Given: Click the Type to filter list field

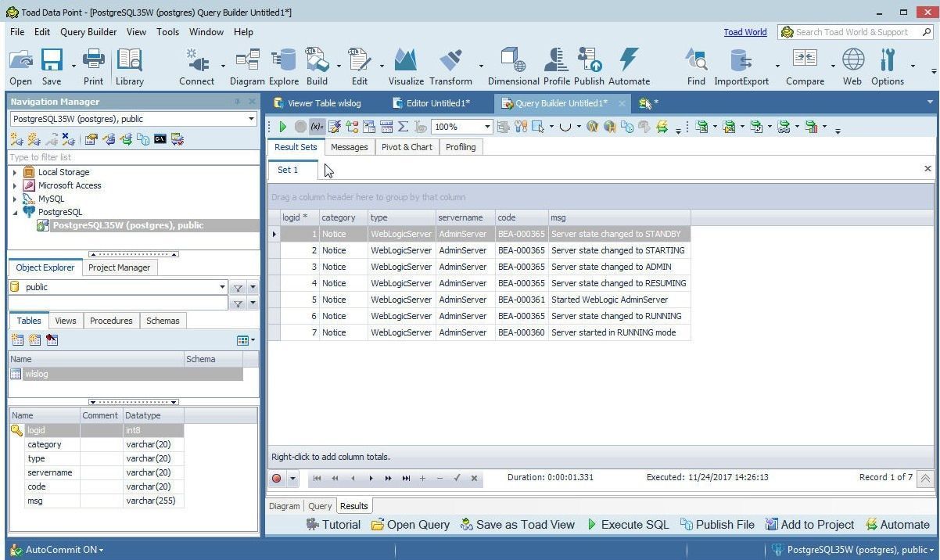Looking at the screenshot, I should (134, 157).
